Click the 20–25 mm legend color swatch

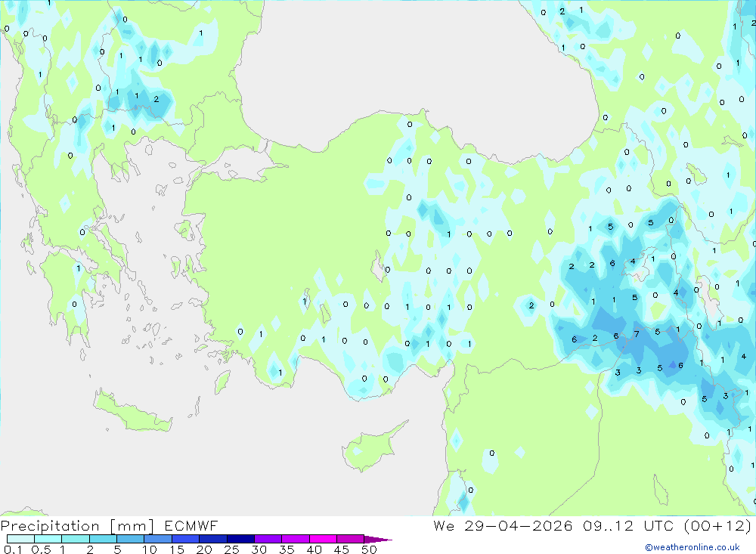(x=213, y=539)
